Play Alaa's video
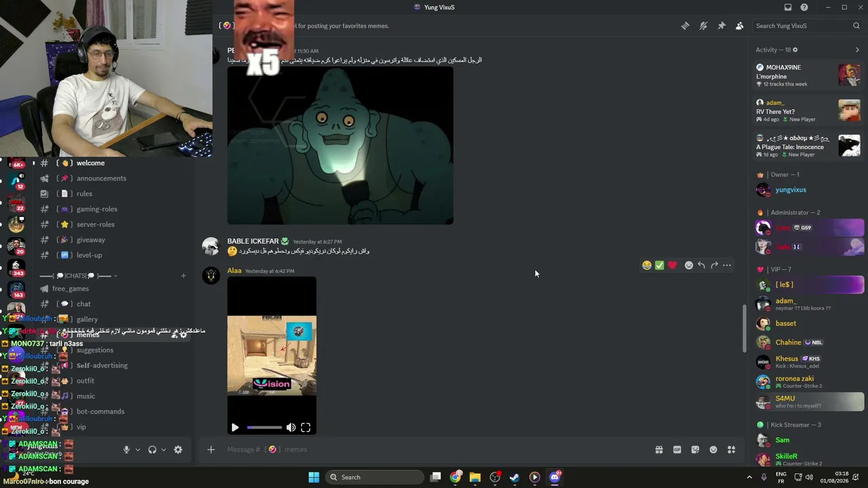Image resolution: width=868 pixels, height=488 pixels. 235,428
